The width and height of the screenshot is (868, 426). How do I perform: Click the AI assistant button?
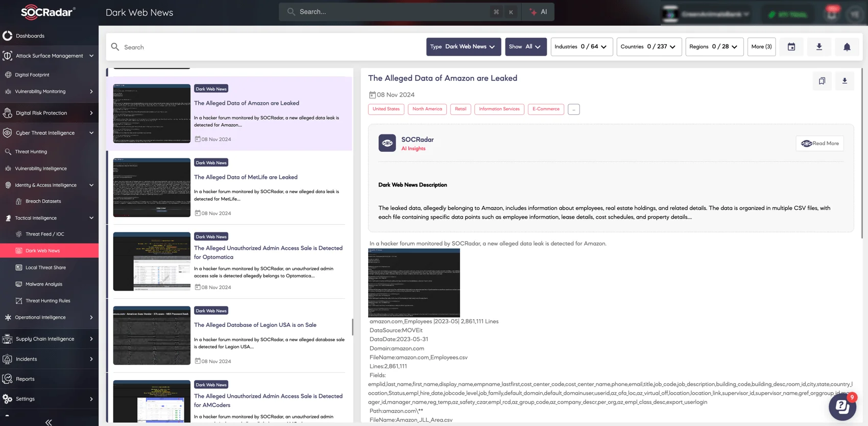[538, 12]
